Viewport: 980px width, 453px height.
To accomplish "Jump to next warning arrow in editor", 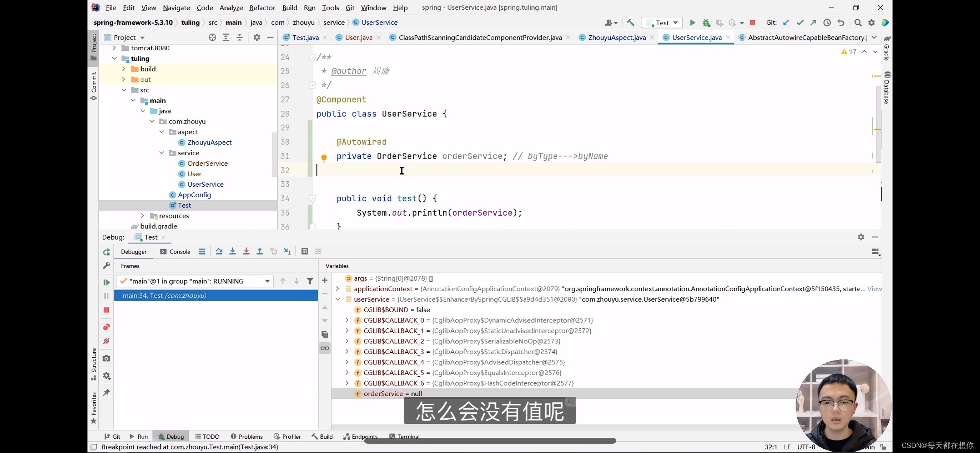I will [875, 51].
